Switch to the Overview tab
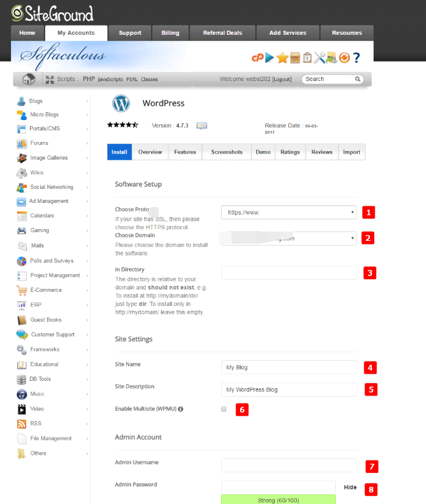The height and width of the screenshot is (504, 426). pyautogui.click(x=150, y=152)
